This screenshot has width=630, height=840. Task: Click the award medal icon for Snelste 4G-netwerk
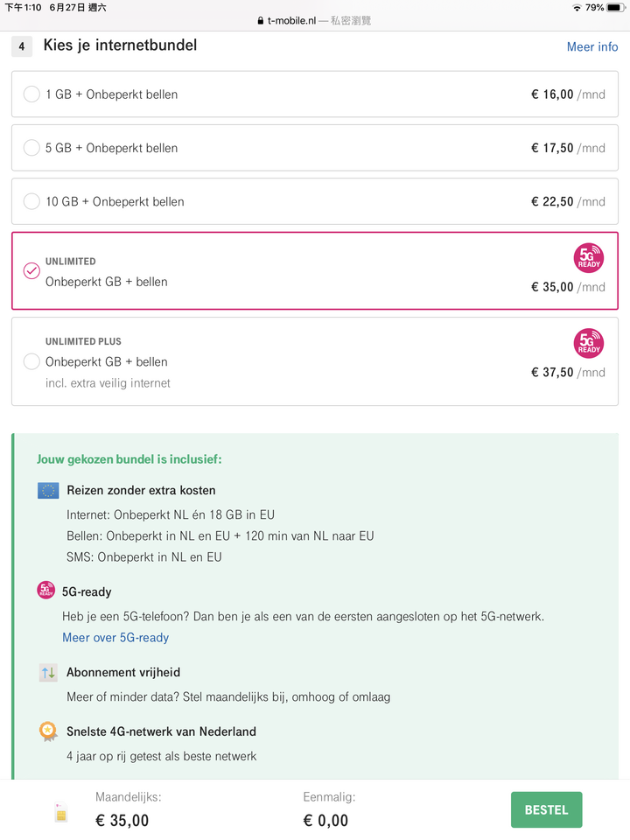click(48, 731)
